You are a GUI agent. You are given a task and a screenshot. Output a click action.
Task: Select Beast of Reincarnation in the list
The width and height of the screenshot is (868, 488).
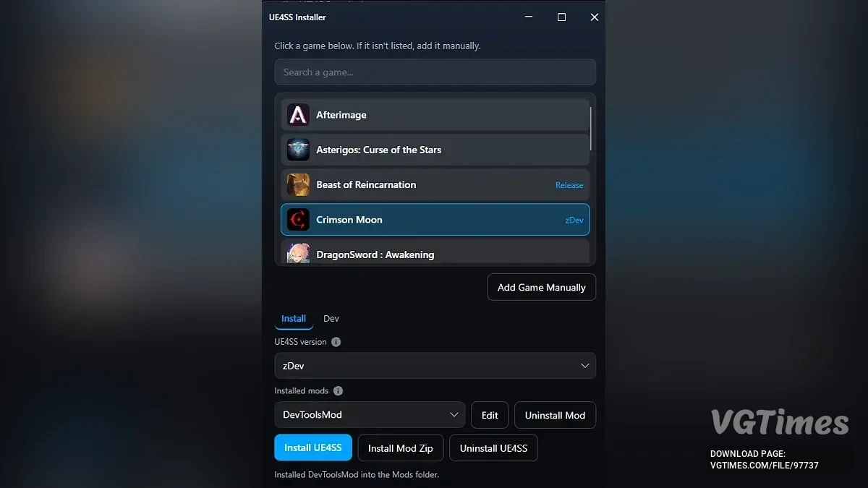pos(435,184)
